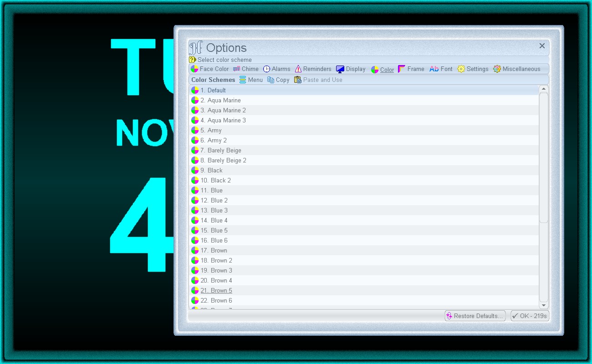Click the Options window logo icon
The image size is (592, 364).
[x=196, y=48]
